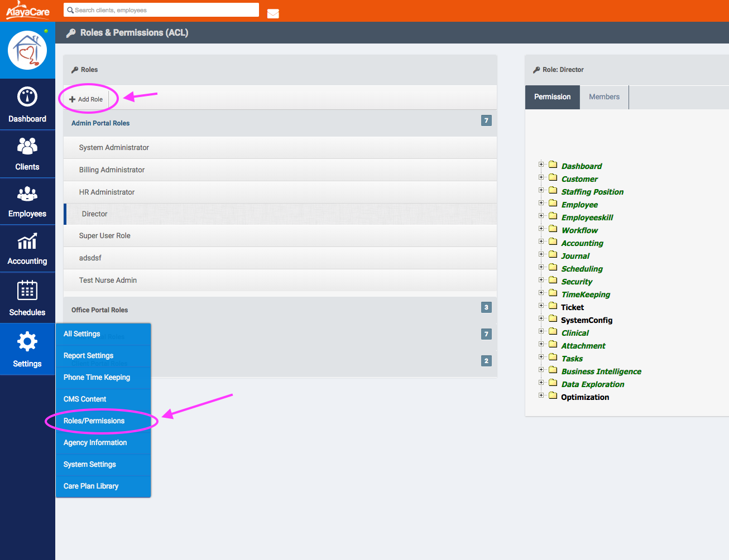Select the System Administrator role

click(114, 148)
